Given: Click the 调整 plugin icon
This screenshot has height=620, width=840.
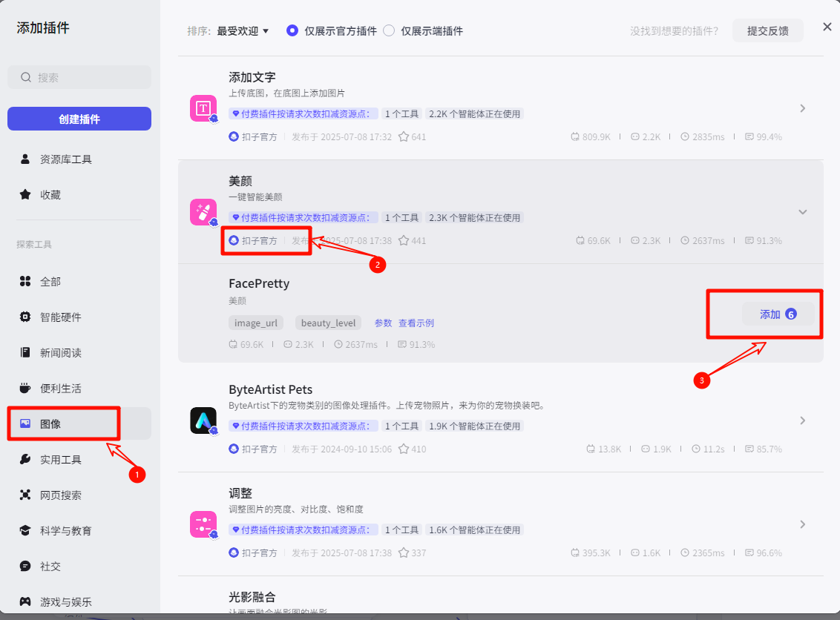Looking at the screenshot, I should coord(203,524).
